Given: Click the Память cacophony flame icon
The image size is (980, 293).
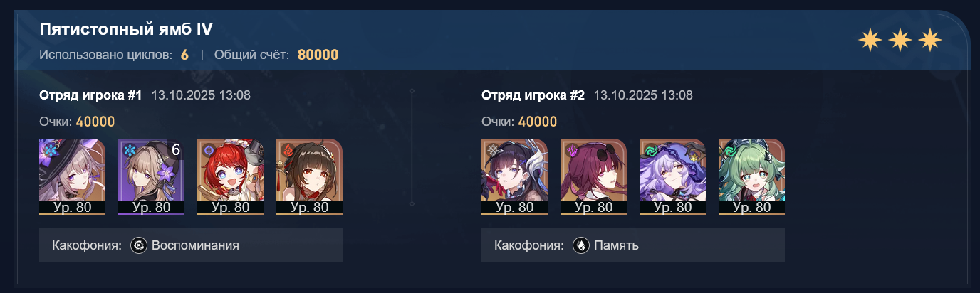Looking at the screenshot, I should 581,245.
